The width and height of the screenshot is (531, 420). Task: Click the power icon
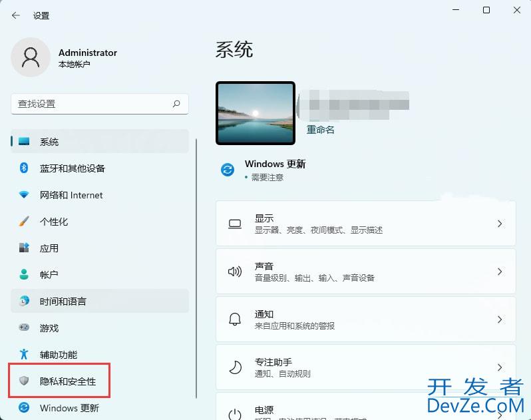(235, 414)
